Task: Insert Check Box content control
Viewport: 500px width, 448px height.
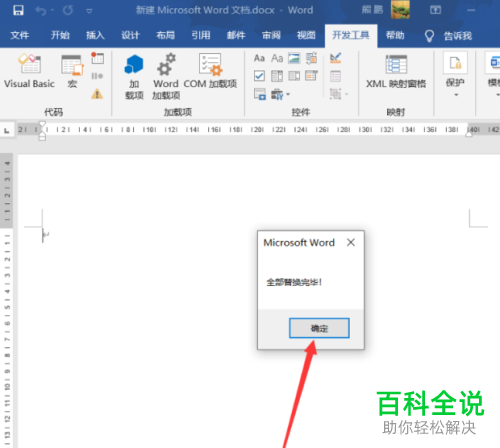Action: pyautogui.click(x=259, y=76)
